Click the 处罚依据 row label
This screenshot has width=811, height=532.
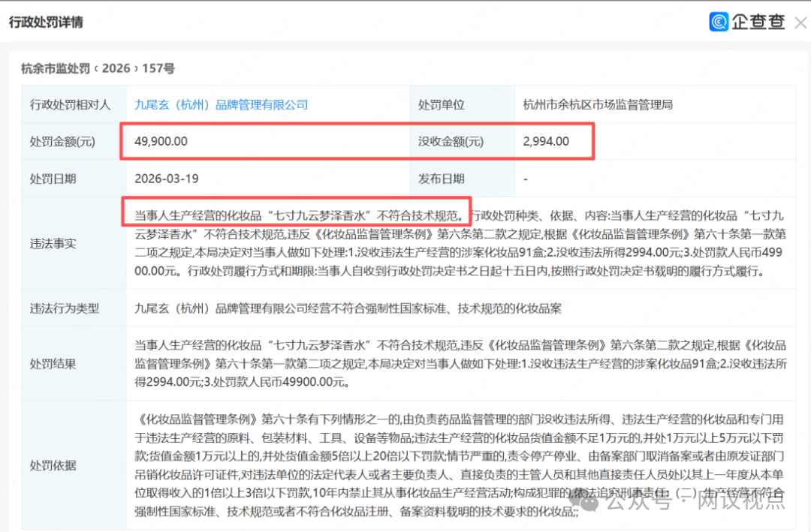(x=53, y=465)
